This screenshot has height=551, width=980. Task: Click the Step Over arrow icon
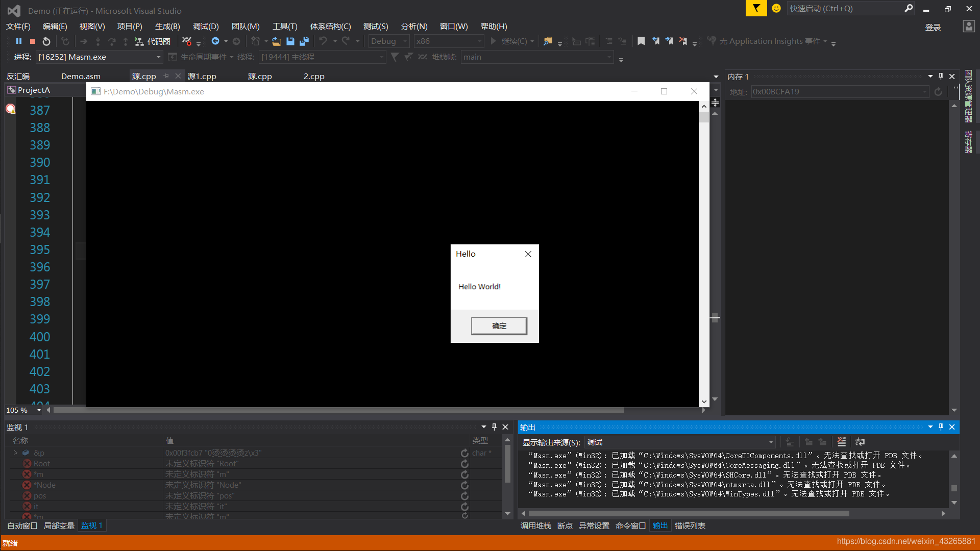tap(112, 41)
